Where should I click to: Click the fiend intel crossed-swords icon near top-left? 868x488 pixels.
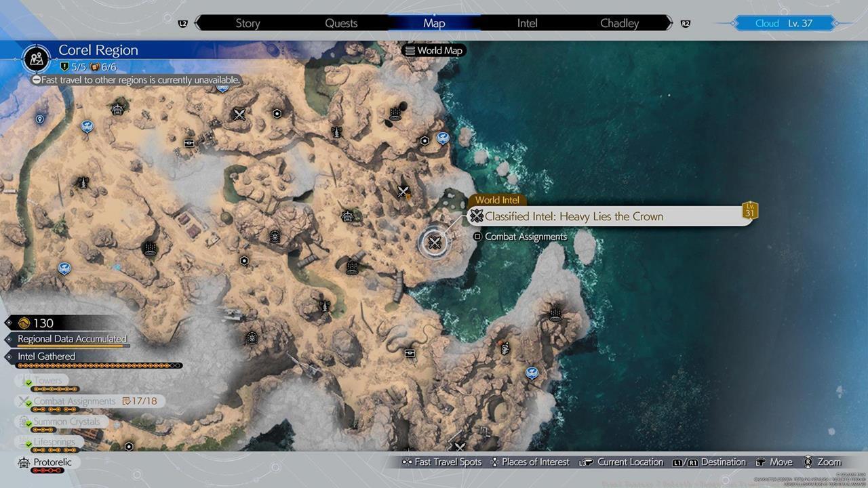(x=239, y=115)
